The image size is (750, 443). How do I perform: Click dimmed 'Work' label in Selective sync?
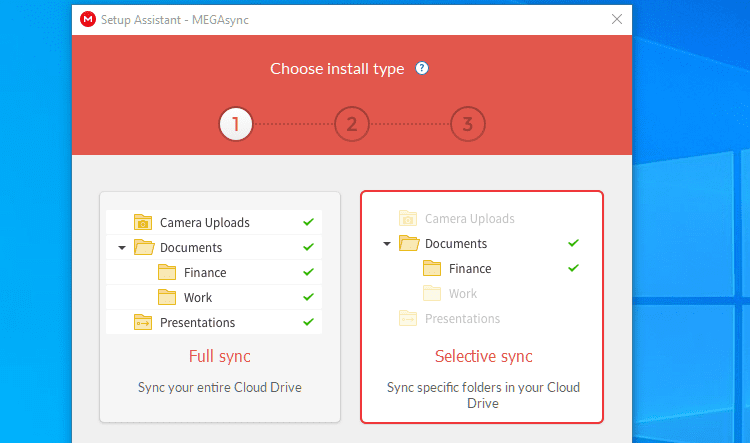point(463,294)
